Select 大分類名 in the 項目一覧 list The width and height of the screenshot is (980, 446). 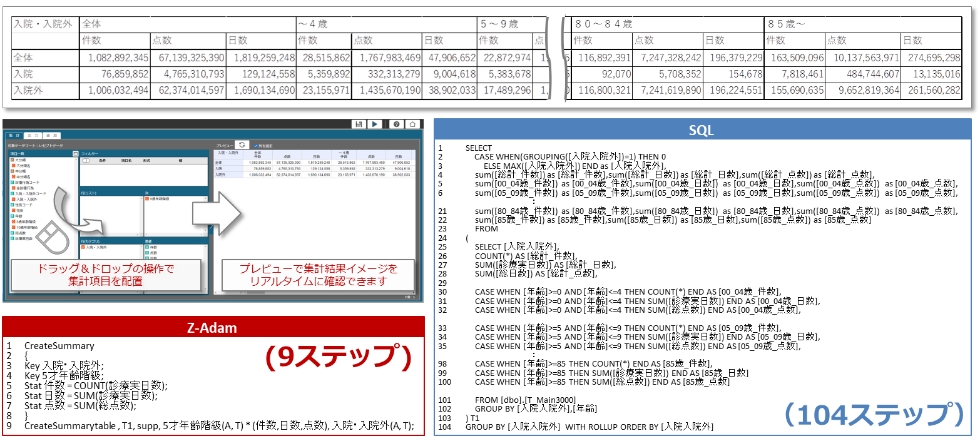[24, 166]
